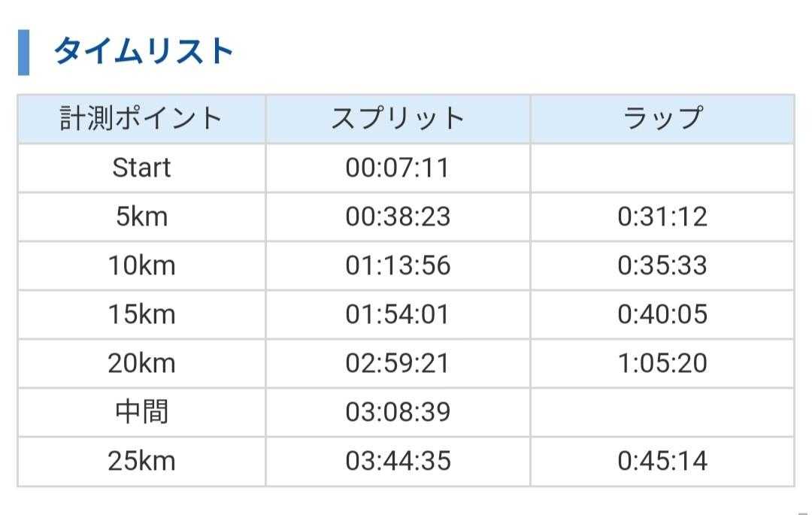Click the 中間 split time 03:08:39
This screenshot has height=515, width=812.
(398, 412)
